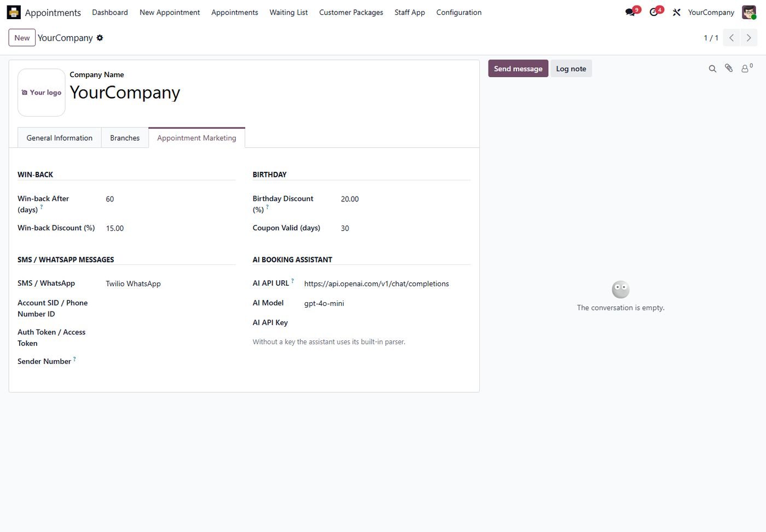The image size is (766, 532).
Task: Open the Staff App menu
Action: coord(409,12)
